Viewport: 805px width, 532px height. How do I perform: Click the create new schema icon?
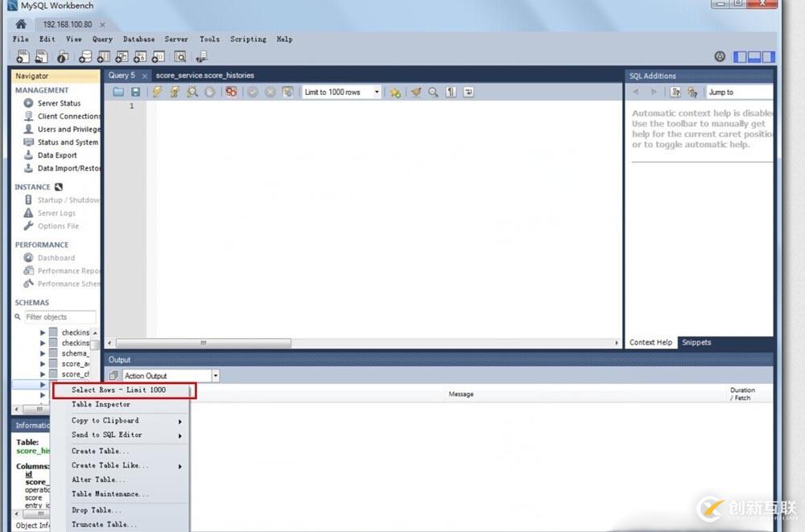(85, 56)
